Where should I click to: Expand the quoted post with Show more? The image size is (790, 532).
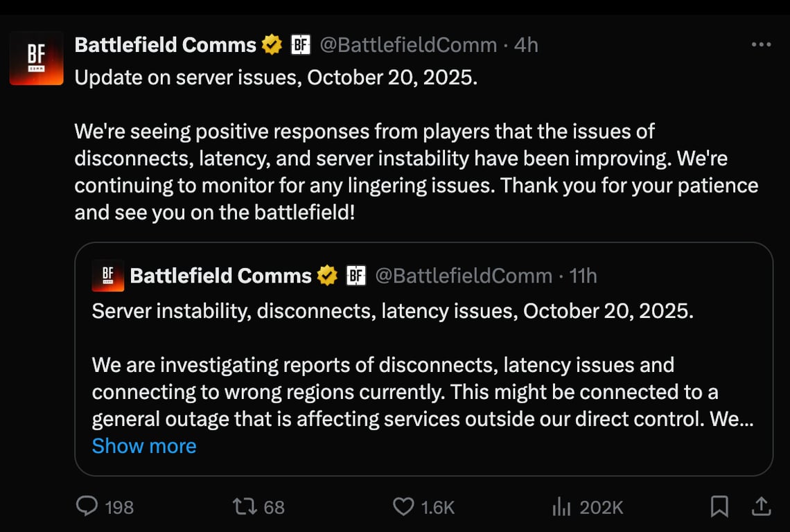click(x=144, y=446)
